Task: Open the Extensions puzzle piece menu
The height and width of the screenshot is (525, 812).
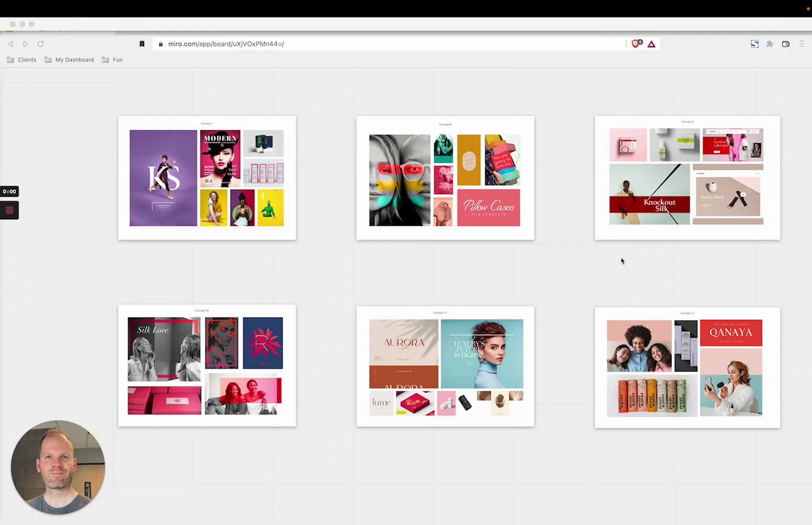Action: 769,44
